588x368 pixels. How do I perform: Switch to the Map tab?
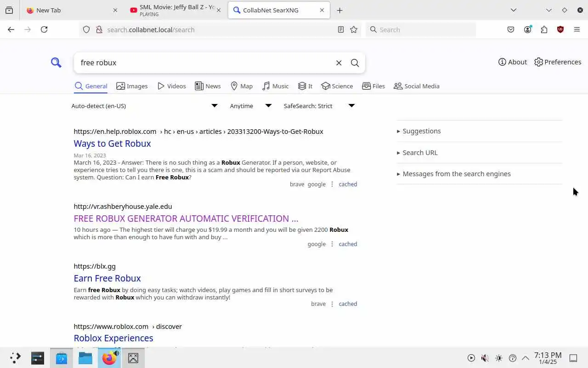tap(242, 86)
